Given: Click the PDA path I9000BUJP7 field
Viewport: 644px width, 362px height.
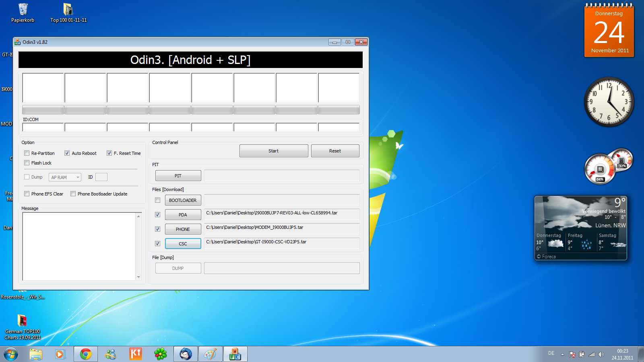Looking at the screenshot, I should [x=282, y=214].
